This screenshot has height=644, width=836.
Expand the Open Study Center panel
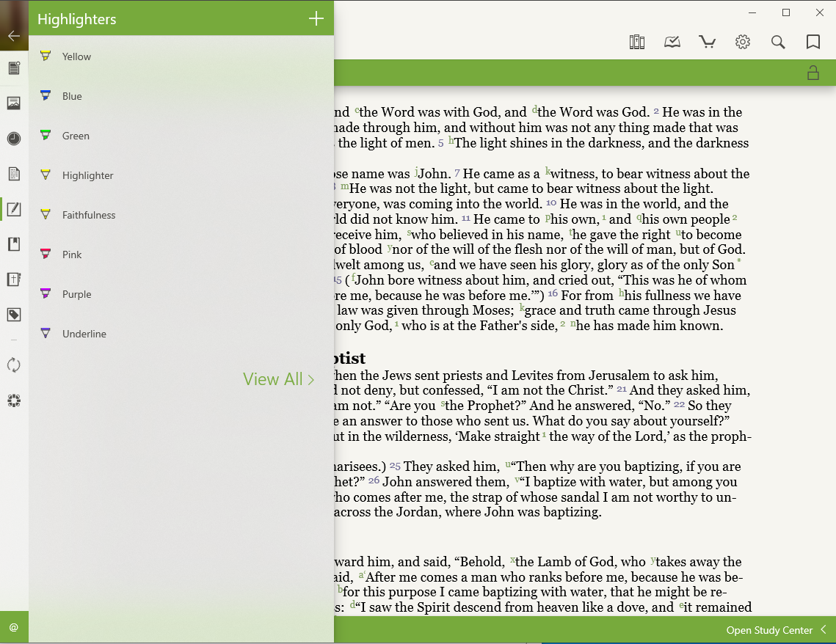777,630
